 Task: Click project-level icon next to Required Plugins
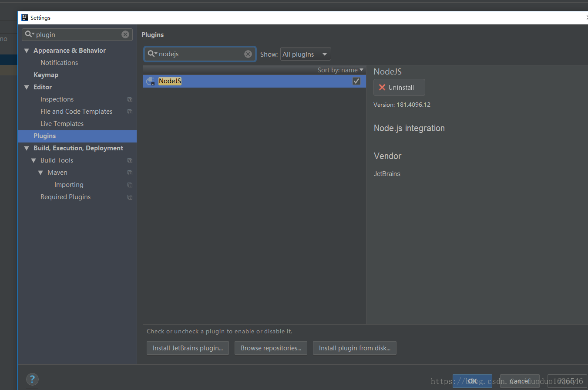click(130, 197)
